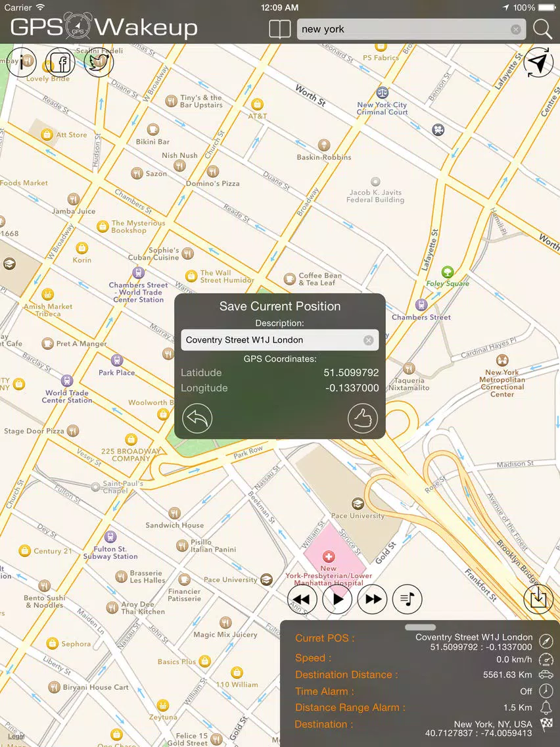Open the info button at top left

point(22,62)
